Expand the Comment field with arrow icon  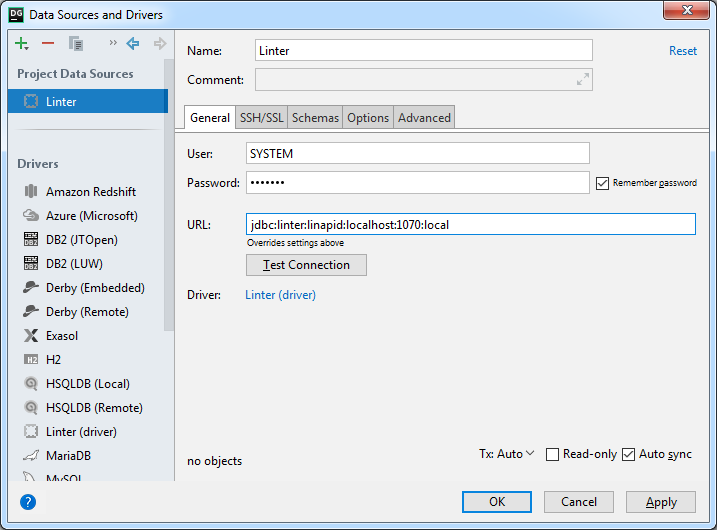pyautogui.click(x=583, y=80)
